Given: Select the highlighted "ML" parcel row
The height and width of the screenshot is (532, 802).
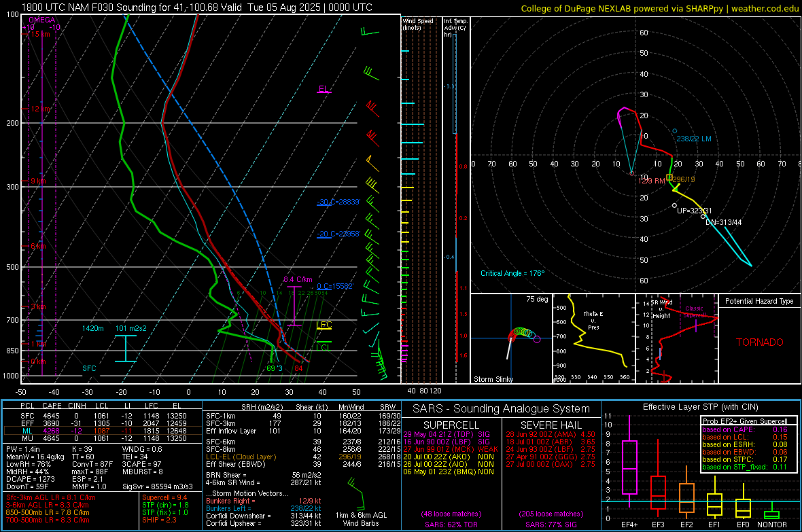Looking at the screenshot, I should [103, 431].
